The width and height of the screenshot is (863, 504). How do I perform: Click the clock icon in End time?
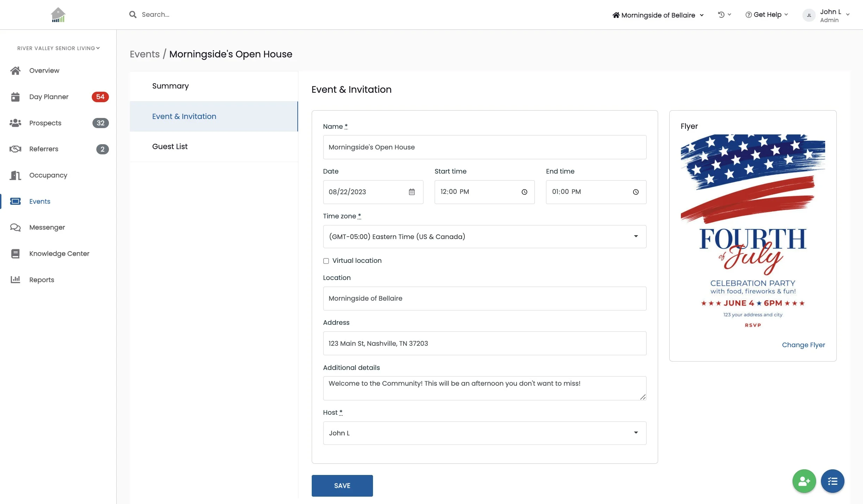[x=635, y=192]
